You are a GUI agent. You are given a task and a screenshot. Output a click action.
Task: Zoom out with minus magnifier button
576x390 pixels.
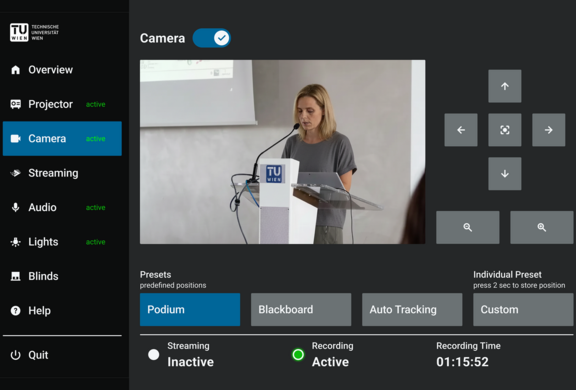coord(468,227)
